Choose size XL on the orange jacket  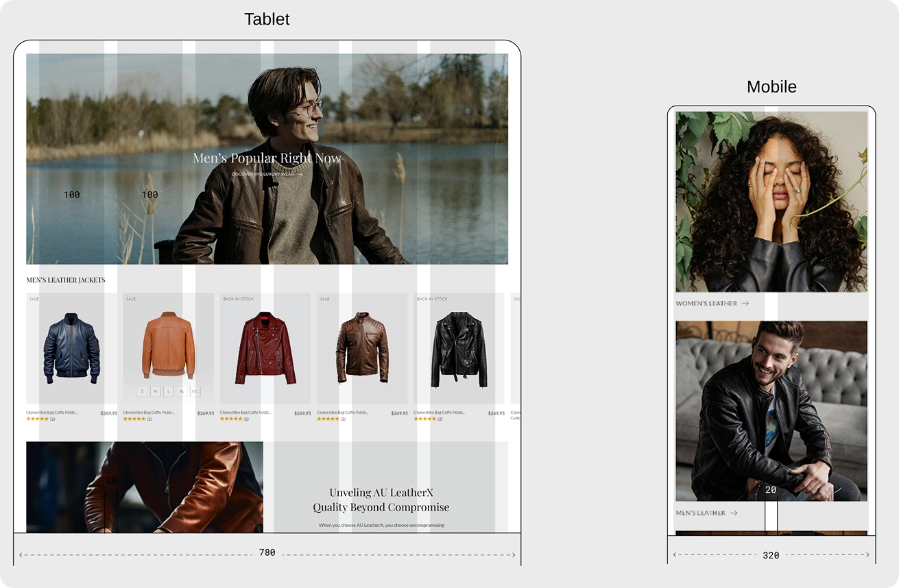click(182, 391)
